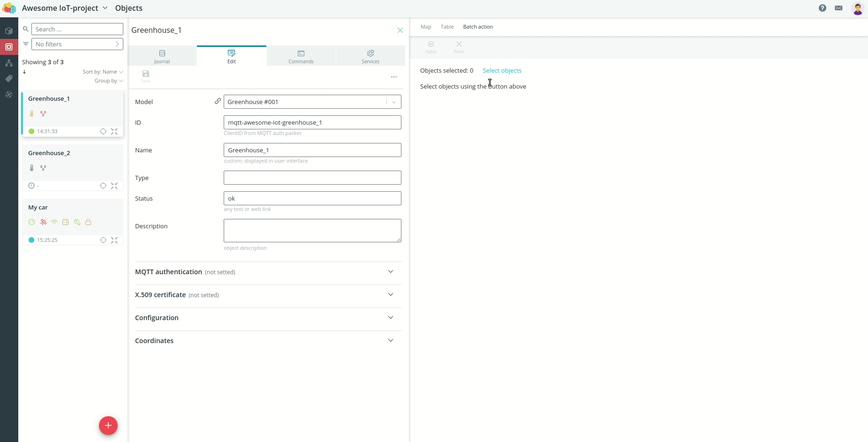Open the Models cube icon in sidebar
The width and height of the screenshot is (868, 442).
point(9,31)
